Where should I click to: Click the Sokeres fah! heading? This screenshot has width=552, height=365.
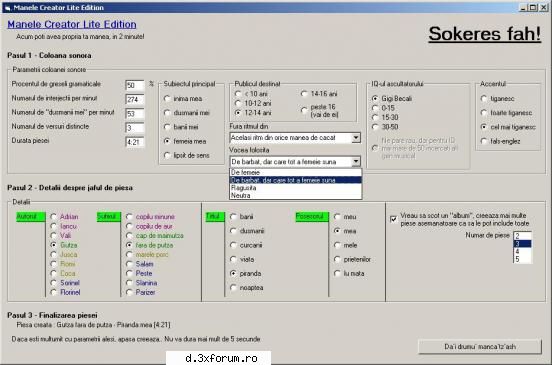[x=484, y=34]
